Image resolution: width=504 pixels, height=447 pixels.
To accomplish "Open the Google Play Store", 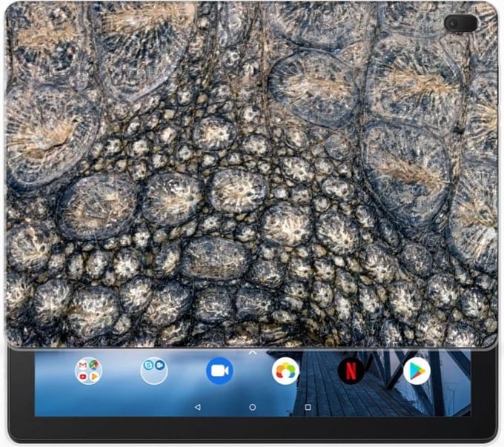I will (x=417, y=371).
